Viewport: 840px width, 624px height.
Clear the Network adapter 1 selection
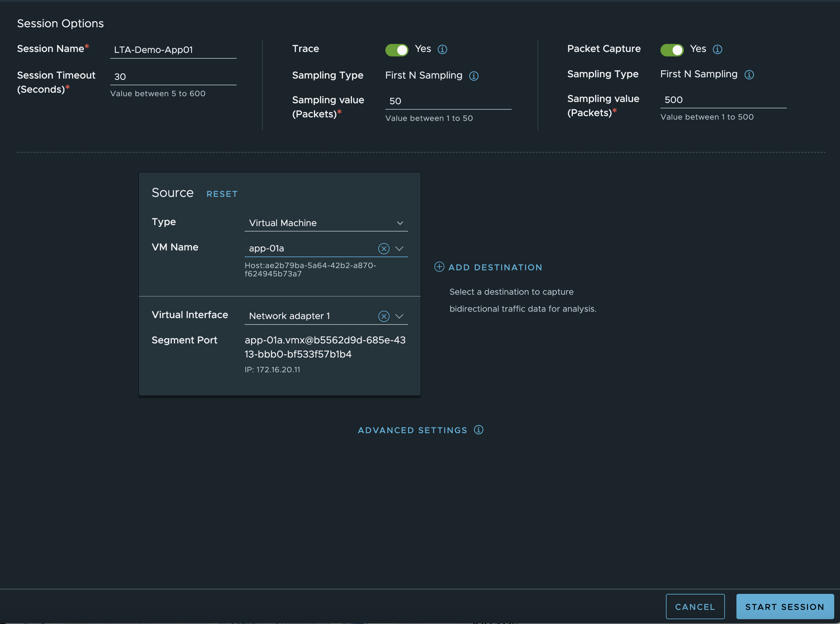pyautogui.click(x=384, y=316)
